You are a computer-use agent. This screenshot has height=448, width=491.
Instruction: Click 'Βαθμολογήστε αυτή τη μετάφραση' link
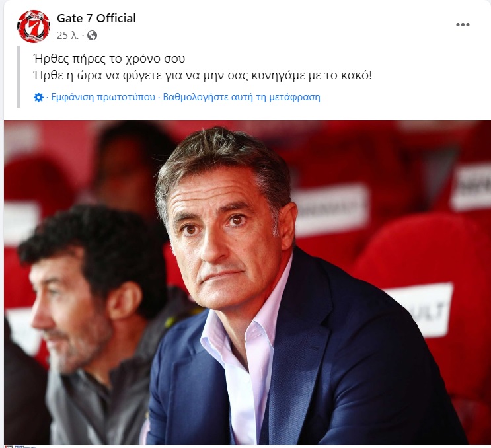[x=241, y=97]
